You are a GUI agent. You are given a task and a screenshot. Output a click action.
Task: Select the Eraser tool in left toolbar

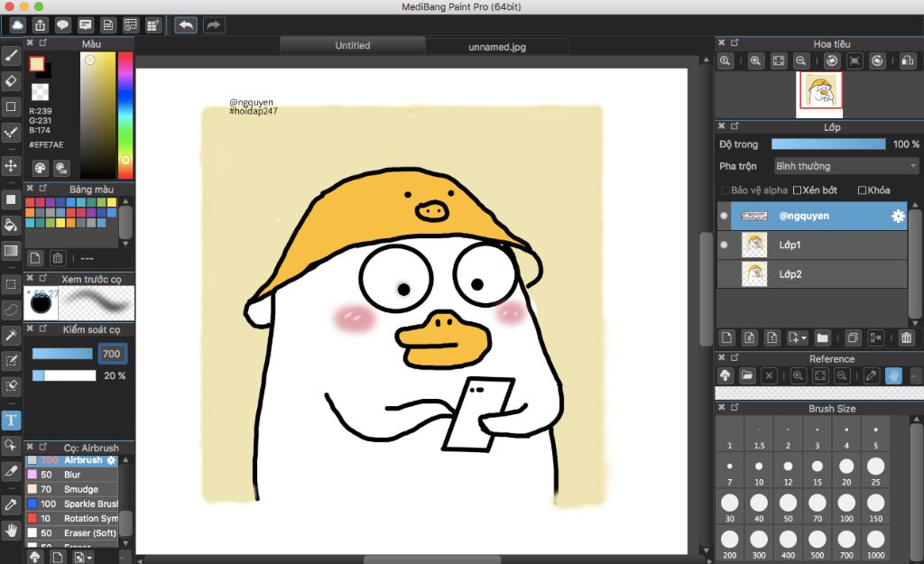11,81
